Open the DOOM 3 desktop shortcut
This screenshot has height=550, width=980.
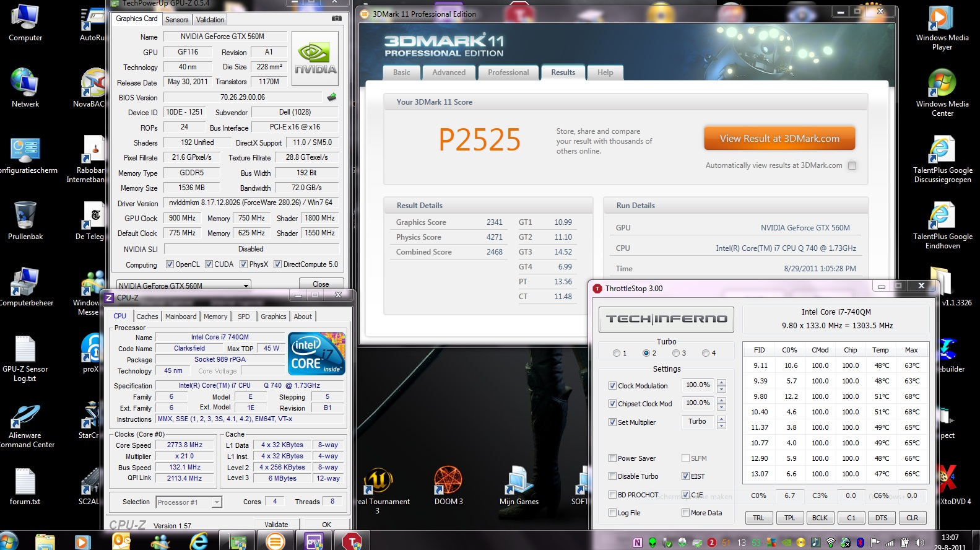(448, 486)
